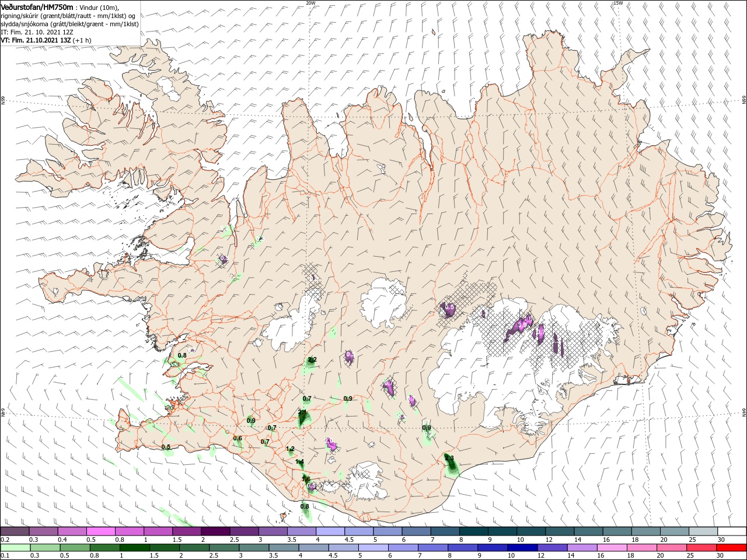Click the 'slydda/snjókoma' legend description line
747x560 pixels.
[x=69, y=23]
